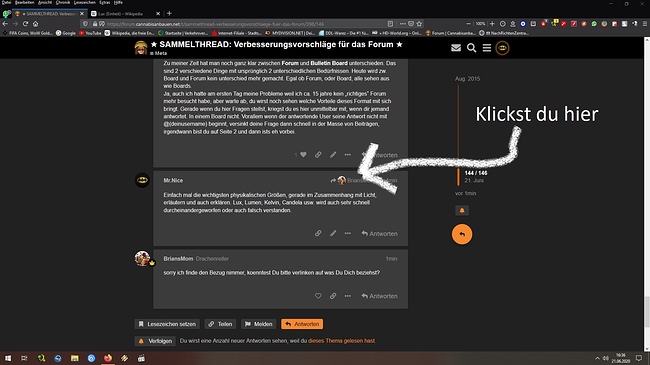650x365 pixels.
Task: Open the Windows Start menu
Action: tap(7, 358)
